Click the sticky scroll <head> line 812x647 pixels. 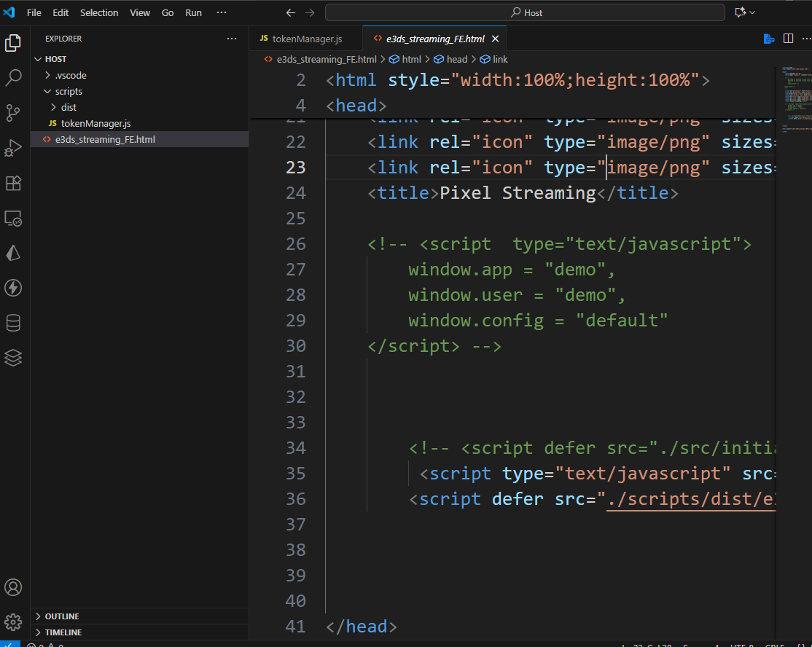pyautogui.click(x=356, y=106)
